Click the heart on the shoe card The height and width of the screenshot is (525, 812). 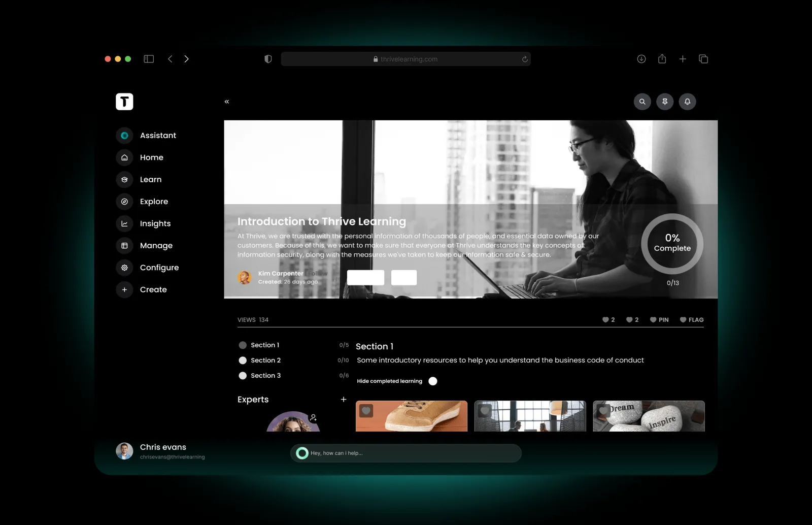tap(366, 411)
